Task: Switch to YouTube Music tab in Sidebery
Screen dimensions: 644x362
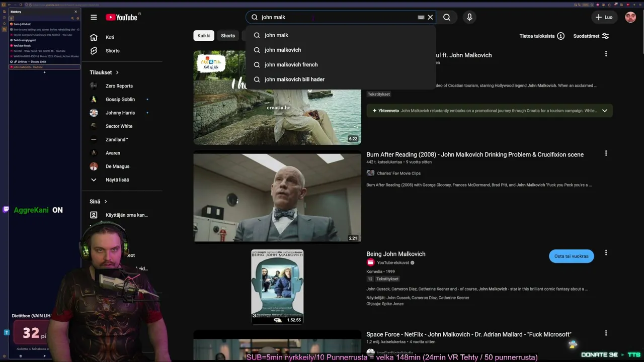Action: click(x=44, y=46)
